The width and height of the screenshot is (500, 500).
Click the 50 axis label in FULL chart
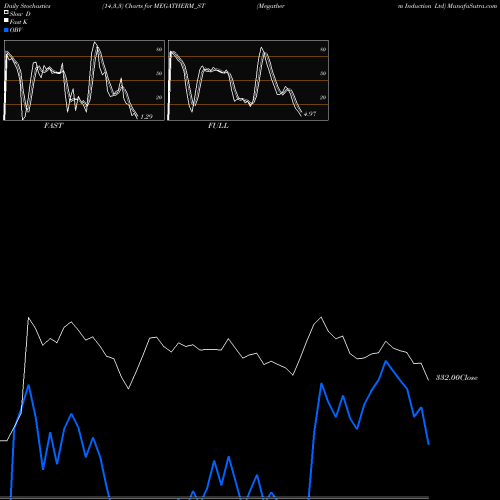click(323, 74)
